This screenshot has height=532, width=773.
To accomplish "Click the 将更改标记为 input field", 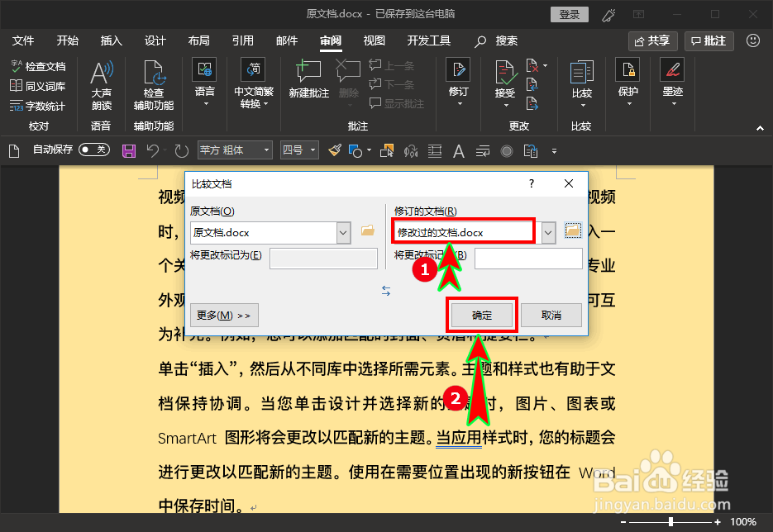I will [x=323, y=259].
